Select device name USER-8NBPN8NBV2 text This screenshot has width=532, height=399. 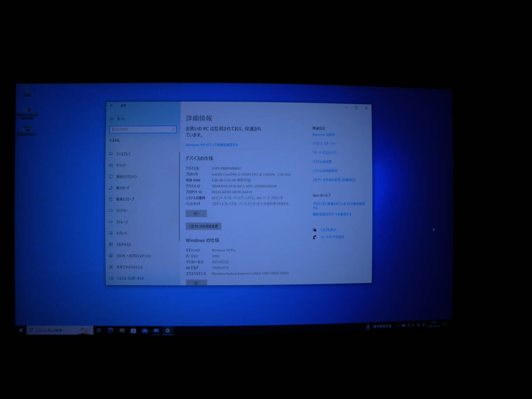(x=227, y=168)
